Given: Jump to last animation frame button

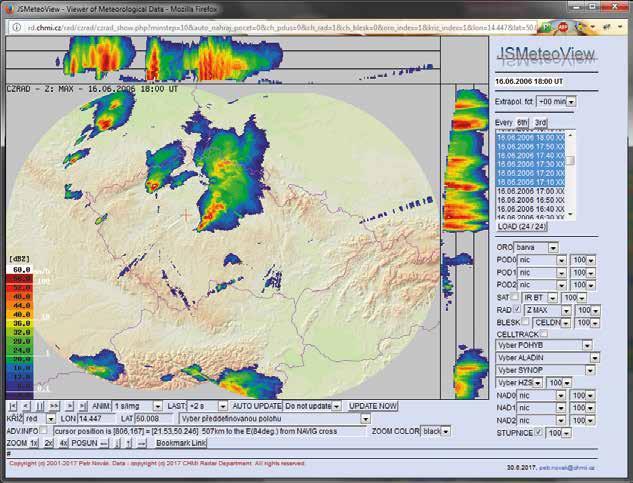Looking at the screenshot, I should [x=83, y=406].
